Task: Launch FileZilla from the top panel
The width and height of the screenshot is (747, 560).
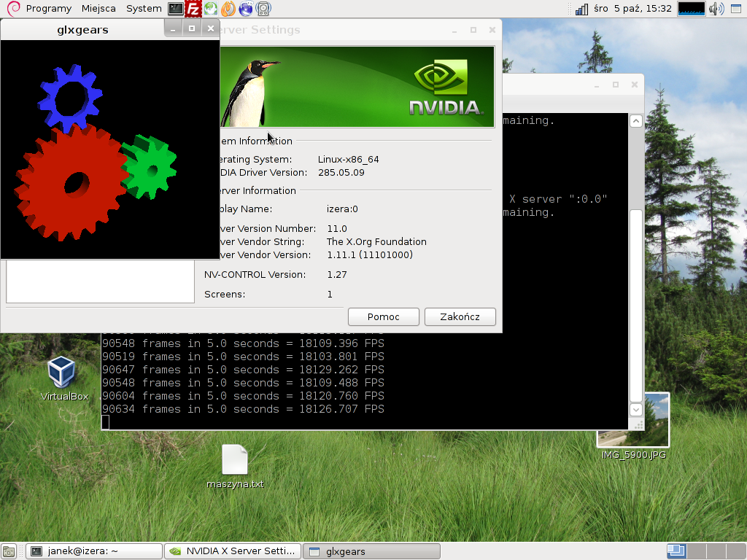Action: (193, 9)
